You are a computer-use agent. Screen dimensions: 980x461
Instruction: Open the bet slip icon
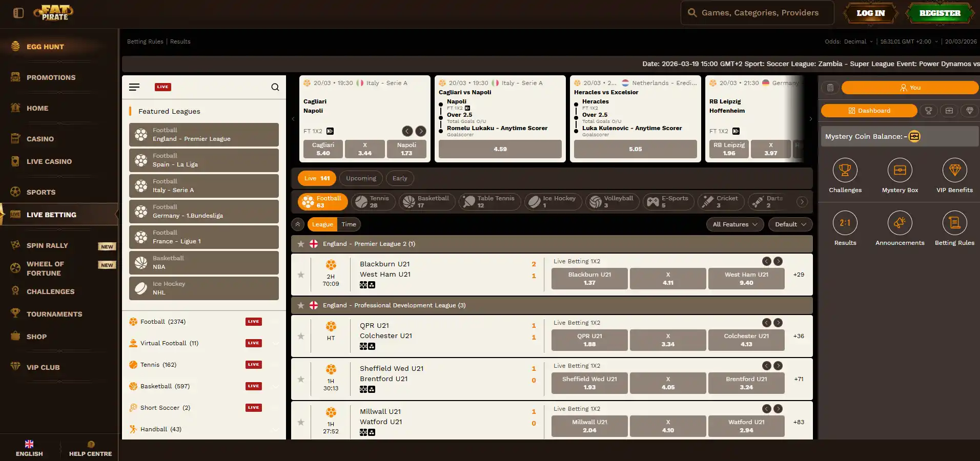point(830,88)
